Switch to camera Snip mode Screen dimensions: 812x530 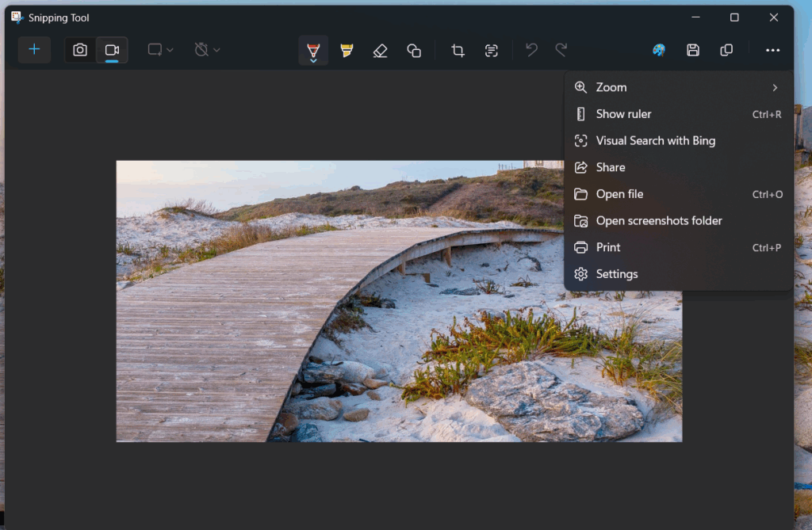point(80,50)
